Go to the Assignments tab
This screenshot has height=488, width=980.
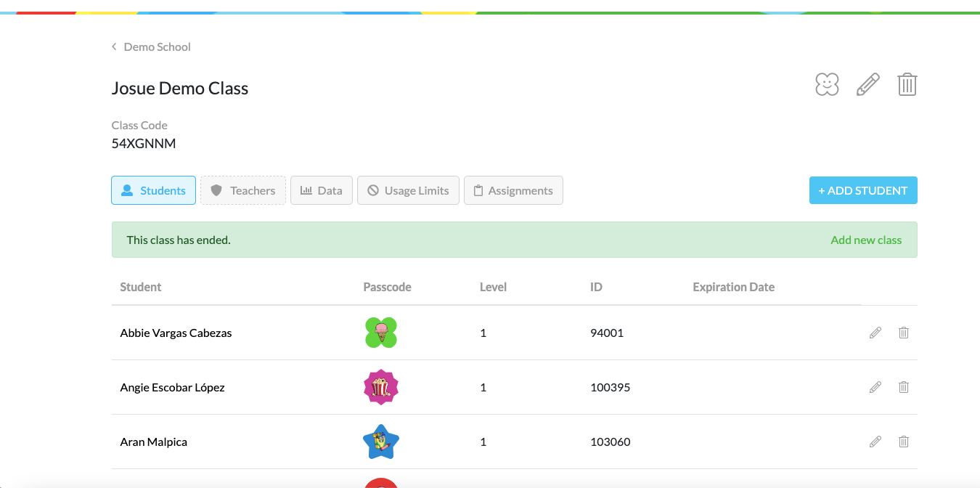coord(513,190)
